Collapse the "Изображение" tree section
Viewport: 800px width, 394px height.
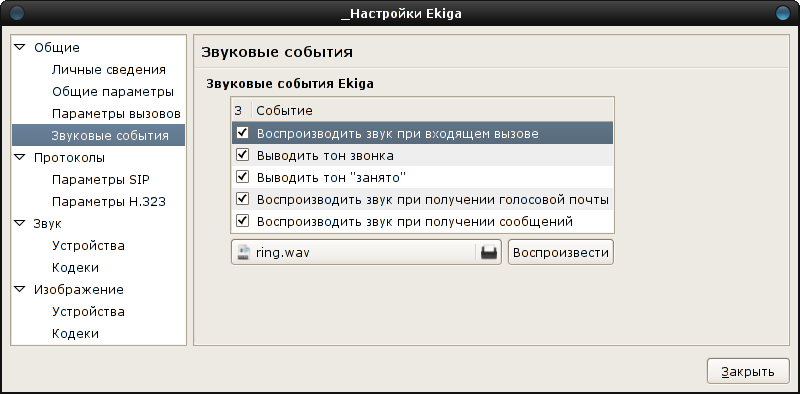click(20, 289)
